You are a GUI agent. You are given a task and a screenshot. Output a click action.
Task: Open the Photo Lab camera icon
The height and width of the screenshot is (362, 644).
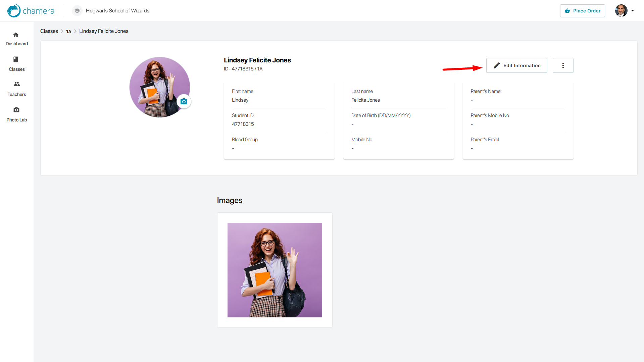click(x=16, y=110)
